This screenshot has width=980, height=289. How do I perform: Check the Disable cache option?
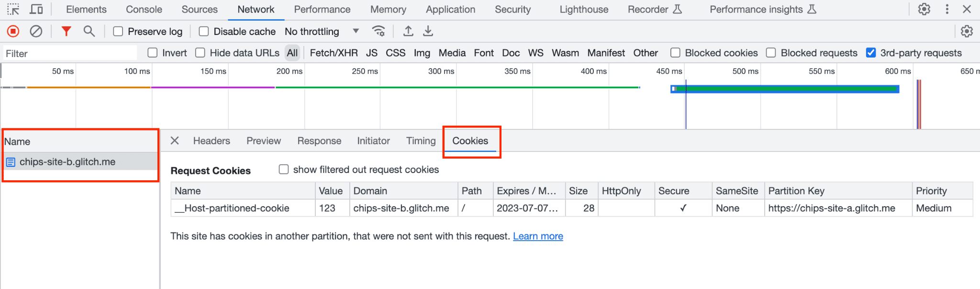[204, 32]
